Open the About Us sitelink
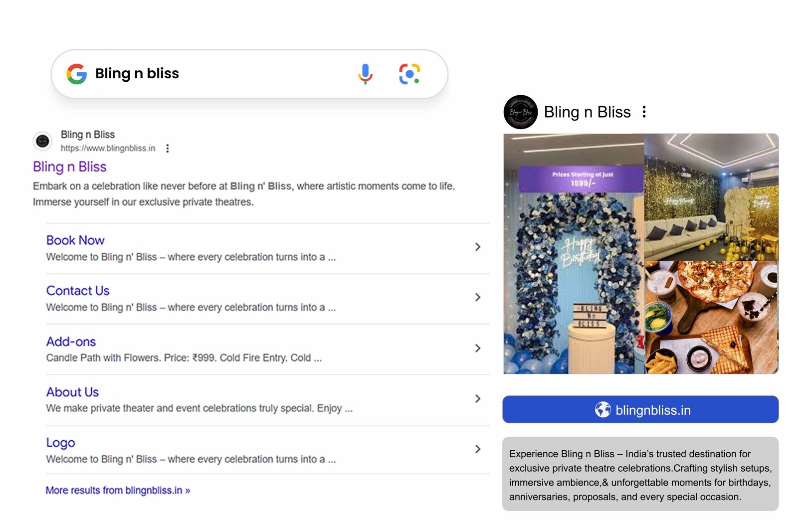Viewport: 798px width, 532px height. click(72, 392)
